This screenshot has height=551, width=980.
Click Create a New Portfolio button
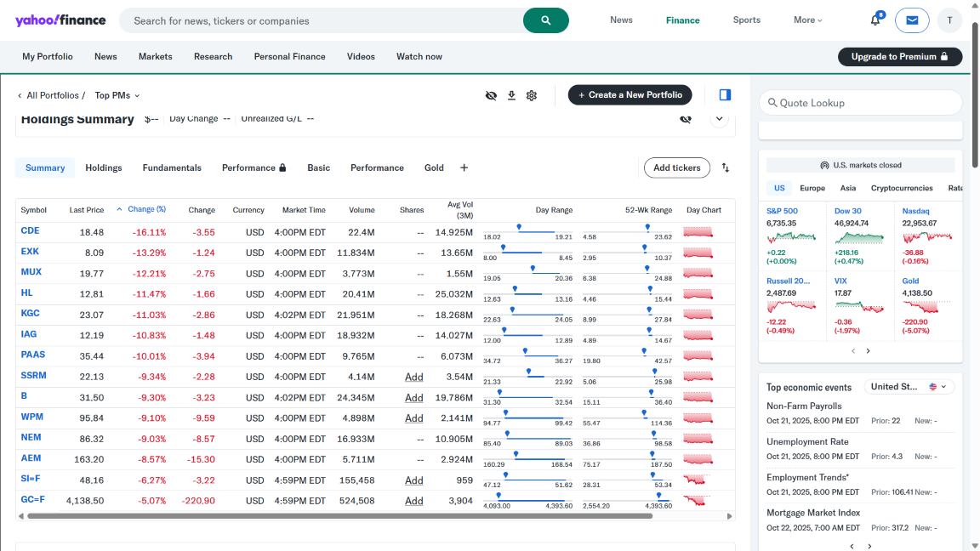click(x=630, y=95)
